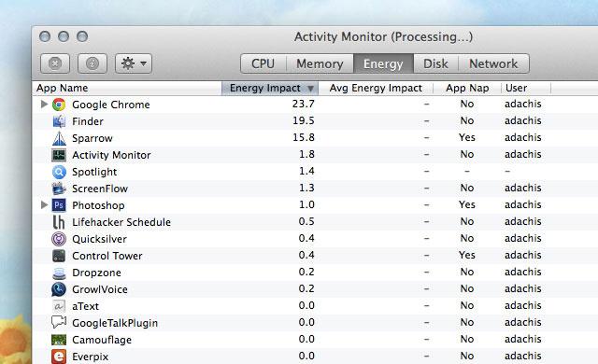Click the GoogleTalkPlugin speech bubble icon

tap(59, 323)
